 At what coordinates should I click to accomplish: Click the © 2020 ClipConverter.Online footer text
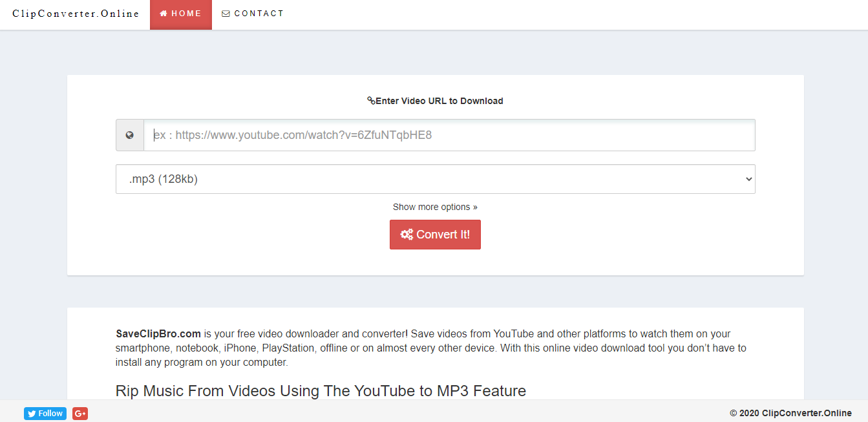pos(790,413)
